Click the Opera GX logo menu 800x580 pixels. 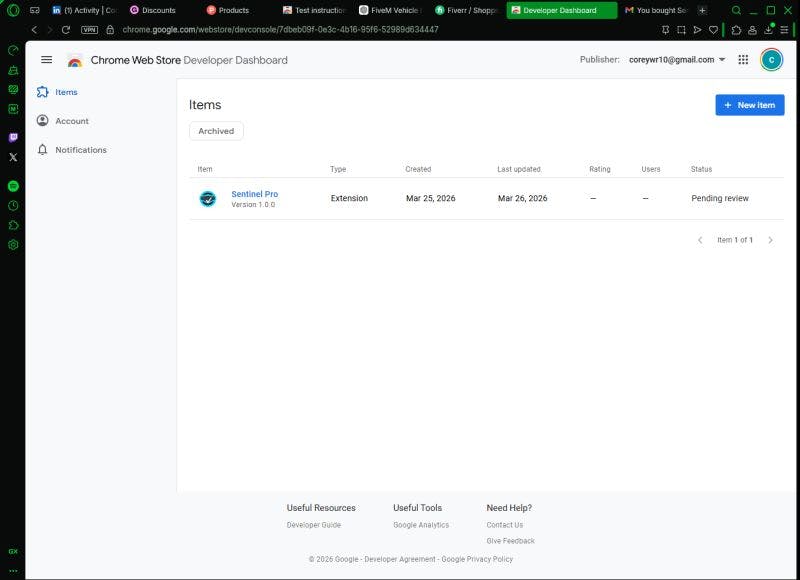point(13,10)
